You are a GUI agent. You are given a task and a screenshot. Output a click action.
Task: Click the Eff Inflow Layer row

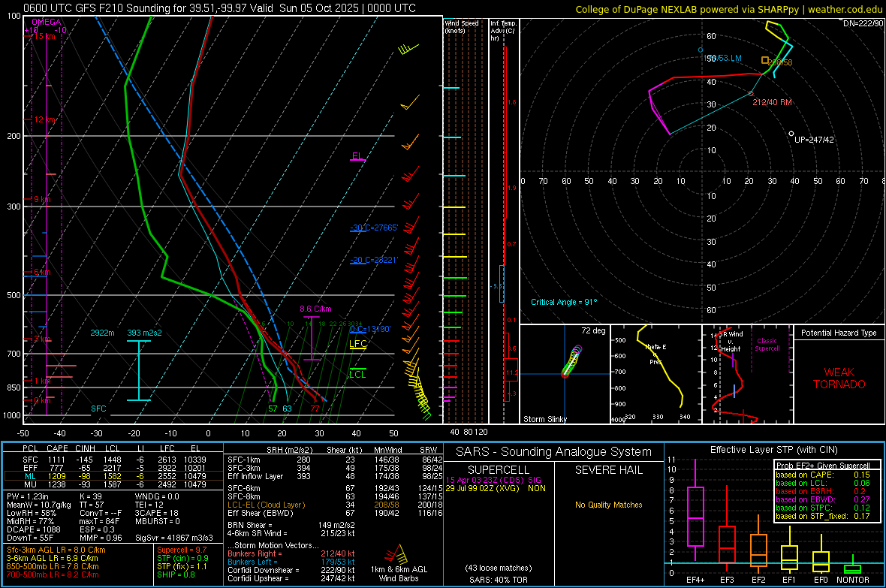(x=335, y=476)
